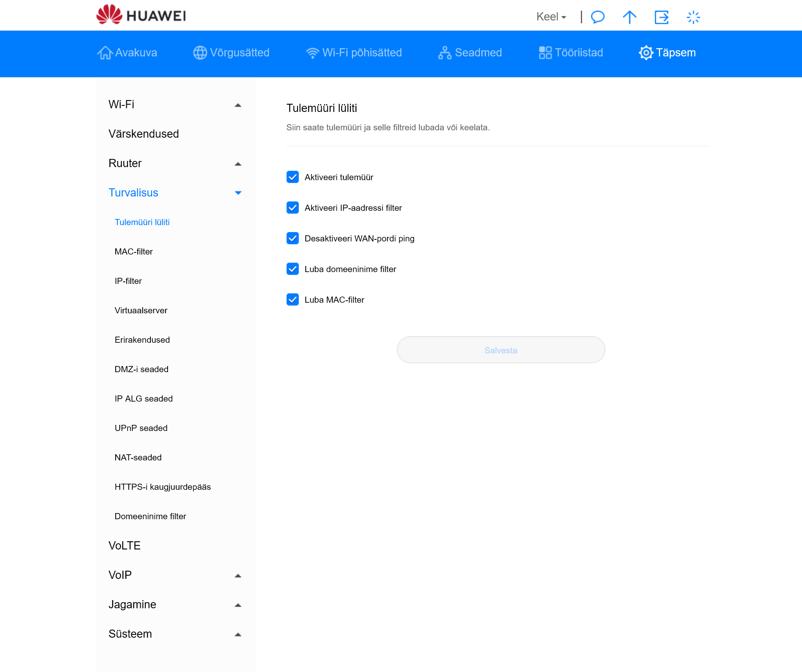Toggle Desaktiveeri WAN-pordi ping checkbox

pos(293,238)
